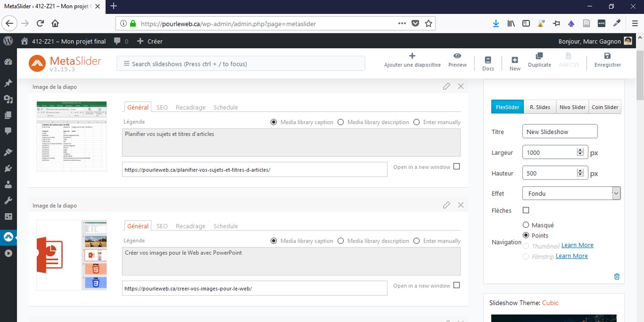Viewport: 644px width, 322px height.
Task: Delete the first slide with X icon
Action: pos(461,86)
